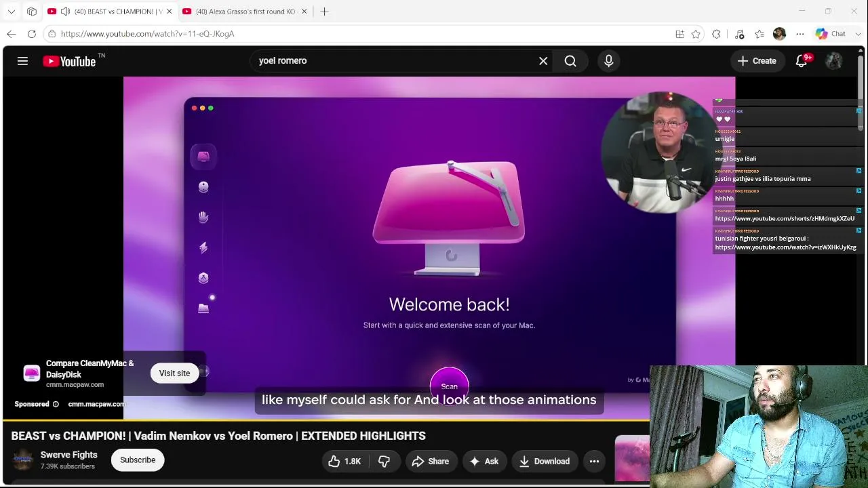Share this video
This screenshot has height=488, width=868.
(x=431, y=462)
